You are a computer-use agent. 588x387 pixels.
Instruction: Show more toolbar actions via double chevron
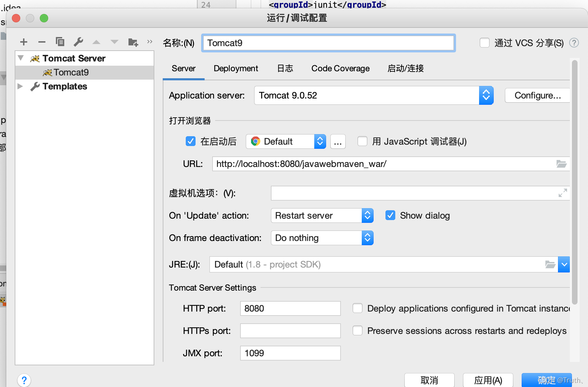[150, 42]
